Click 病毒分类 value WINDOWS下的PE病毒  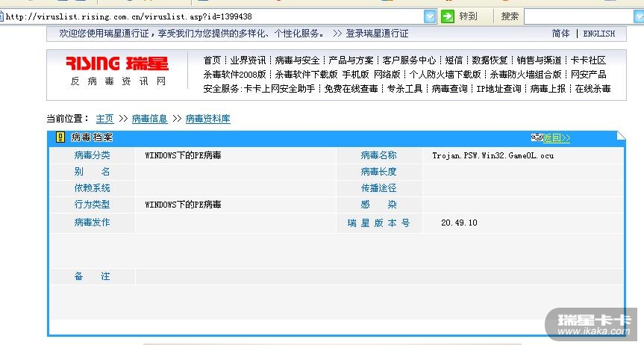pos(183,155)
